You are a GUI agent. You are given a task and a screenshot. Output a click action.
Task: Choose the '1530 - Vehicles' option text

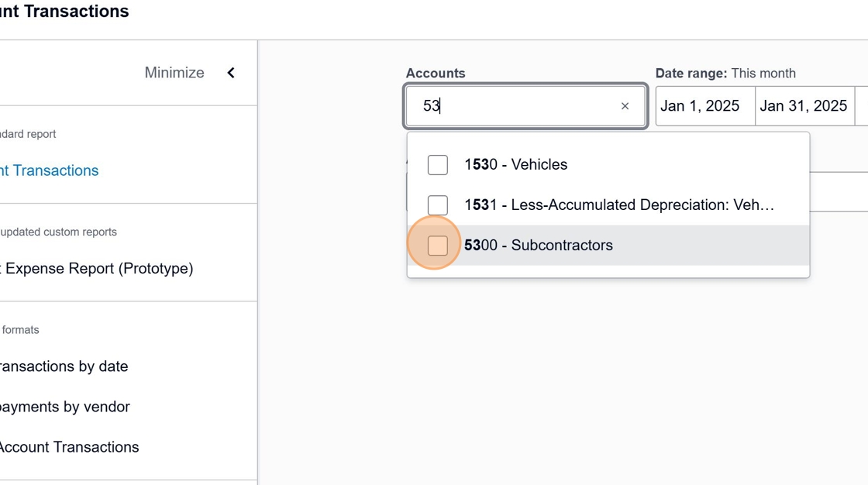tap(516, 165)
